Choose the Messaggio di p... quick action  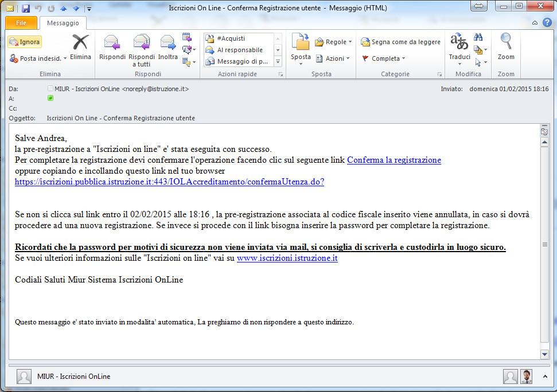click(x=239, y=61)
